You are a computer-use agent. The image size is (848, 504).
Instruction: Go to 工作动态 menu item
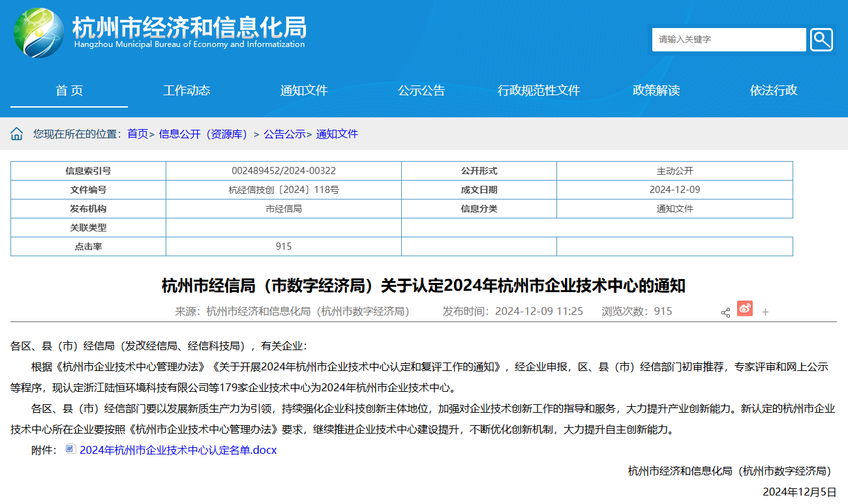pyautogui.click(x=187, y=91)
